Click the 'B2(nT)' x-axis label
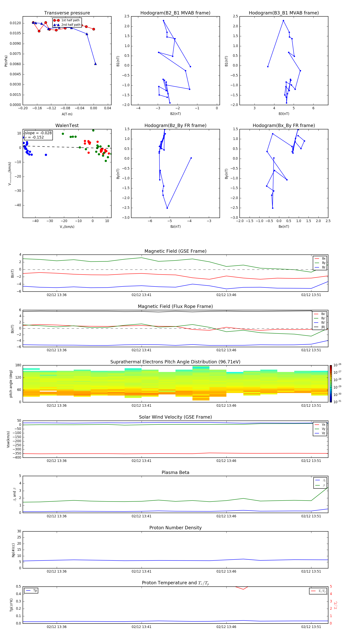 pos(175,114)
